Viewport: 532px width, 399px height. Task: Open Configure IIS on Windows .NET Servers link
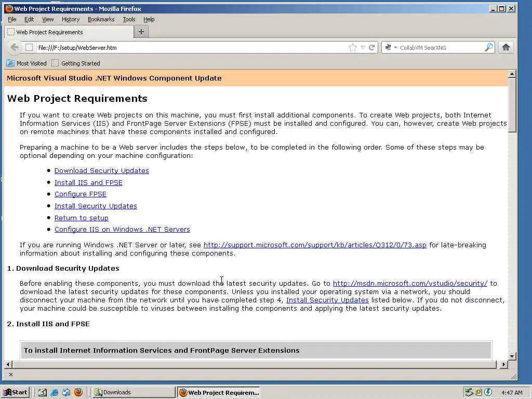click(122, 229)
